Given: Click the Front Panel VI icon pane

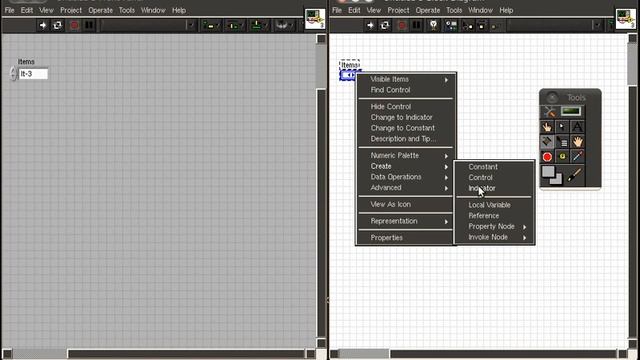Looking at the screenshot, I should pos(315,19).
